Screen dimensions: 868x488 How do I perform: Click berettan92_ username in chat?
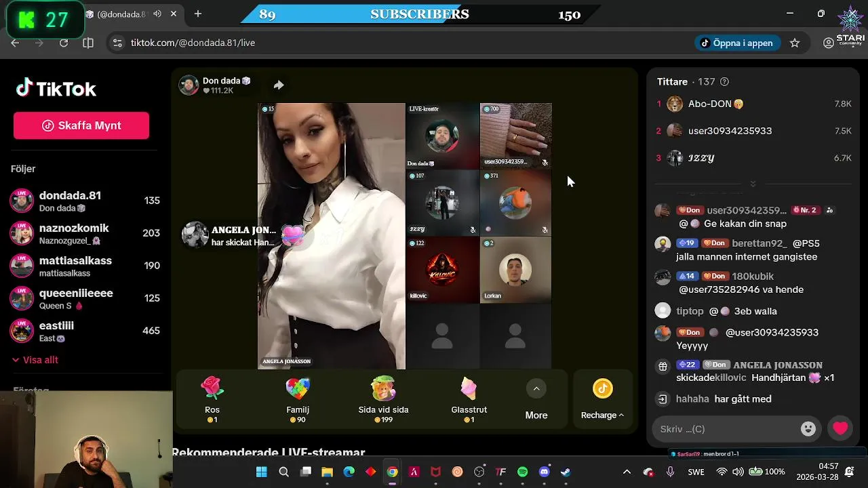tap(759, 243)
